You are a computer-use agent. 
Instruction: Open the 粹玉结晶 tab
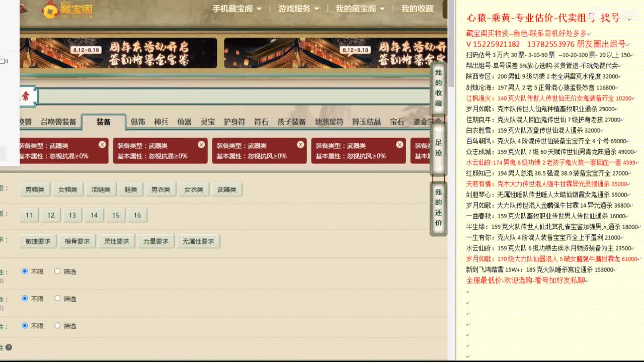367,122
